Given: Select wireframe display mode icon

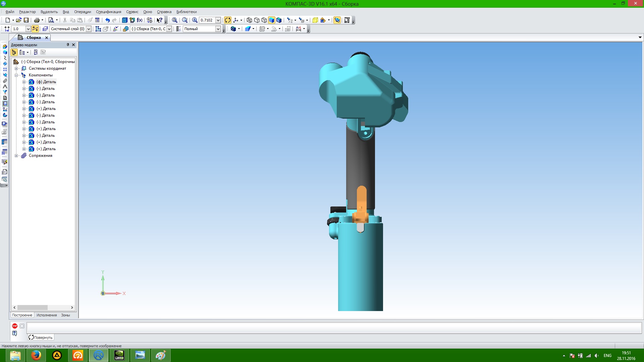Looking at the screenshot, I should click(x=249, y=20).
